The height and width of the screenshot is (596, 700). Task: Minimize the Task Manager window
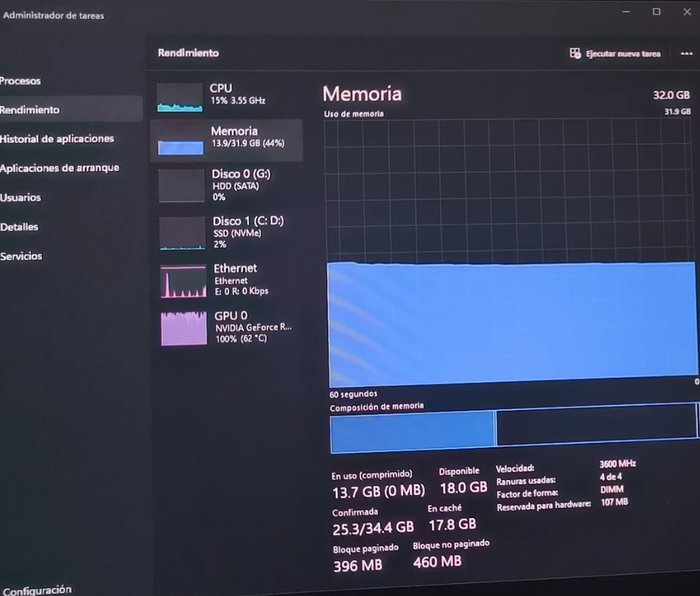[x=626, y=12]
